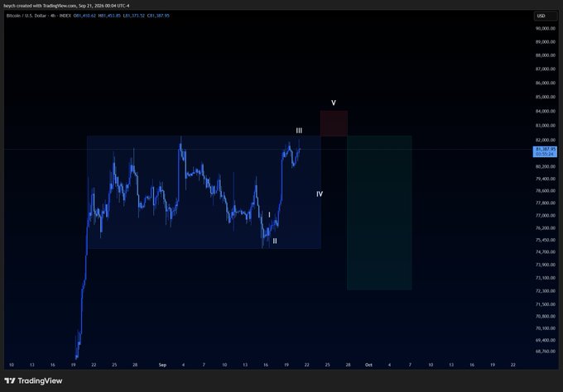The width and height of the screenshot is (563, 392).
Task: Click the 77,000.00 price axis label
Action: [x=546, y=216]
